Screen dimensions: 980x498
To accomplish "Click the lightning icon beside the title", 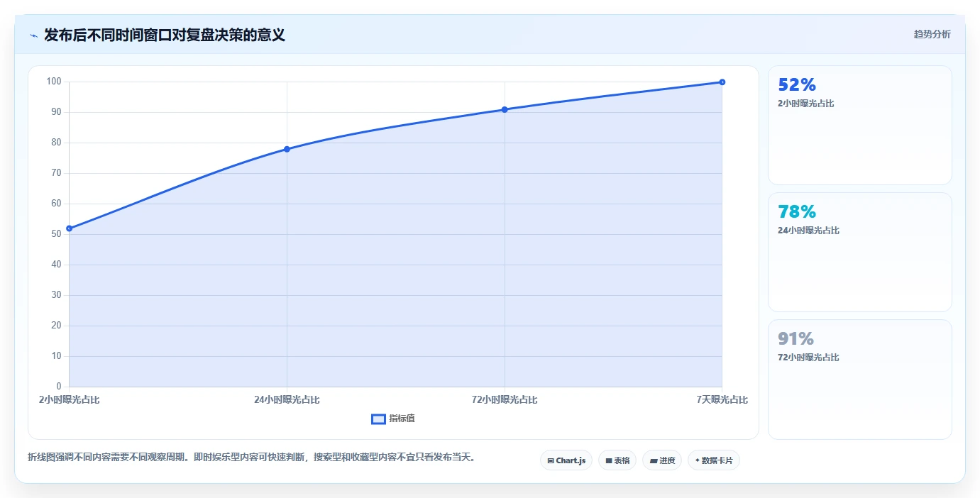I will [33, 35].
